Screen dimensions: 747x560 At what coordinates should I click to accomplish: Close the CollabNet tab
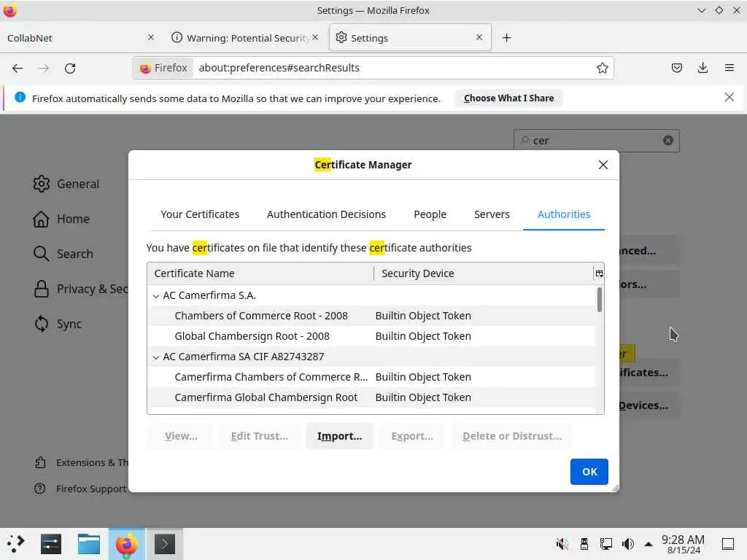click(x=151, y=37)
